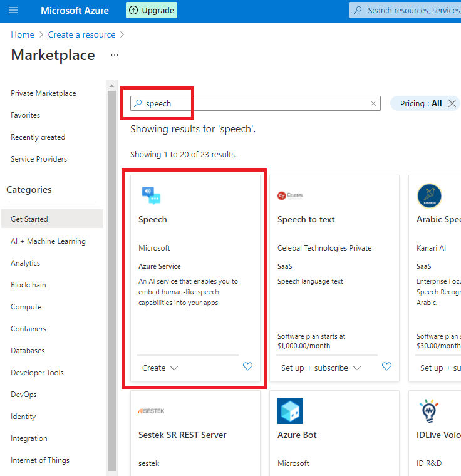Navigate to Create a resource breadcrumb
461x476 pixels.
[x=81, y=34]
